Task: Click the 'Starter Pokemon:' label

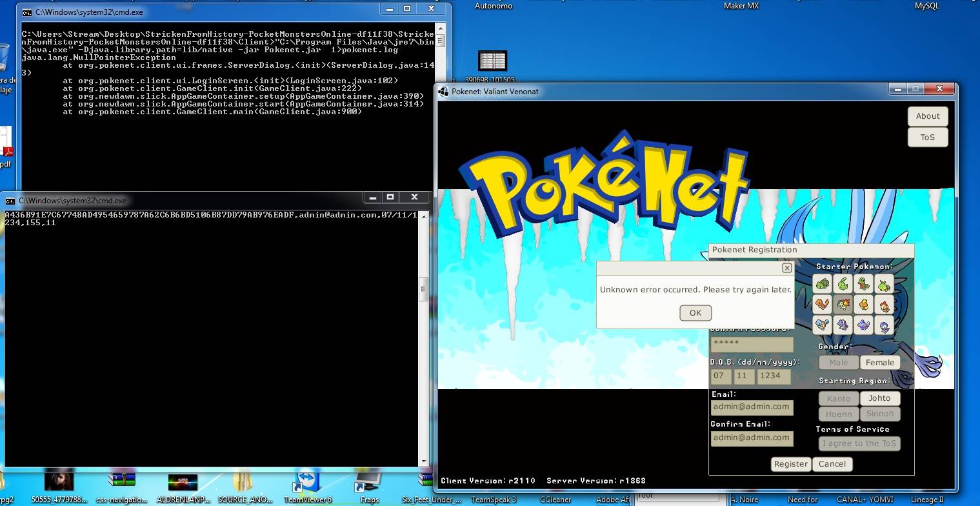Action: tap(855, 267)
